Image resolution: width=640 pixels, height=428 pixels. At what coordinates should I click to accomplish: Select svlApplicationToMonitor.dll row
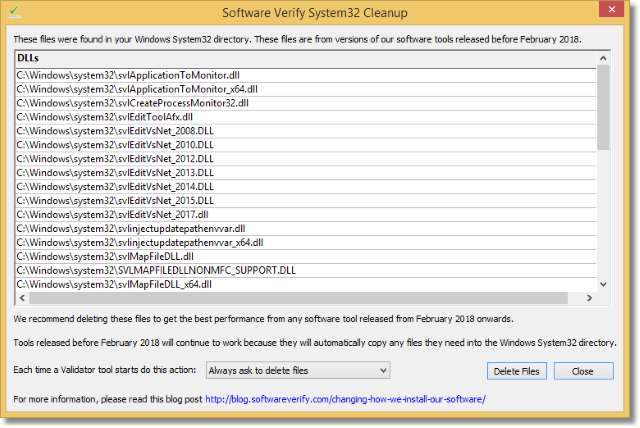pyautogui.click(x=306, y=75)
